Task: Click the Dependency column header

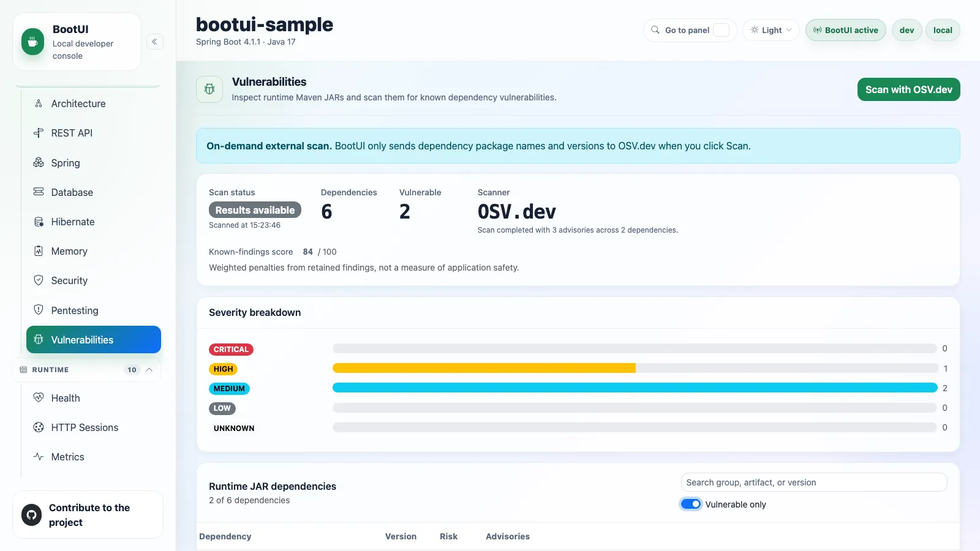Action: tap(225, 536)
